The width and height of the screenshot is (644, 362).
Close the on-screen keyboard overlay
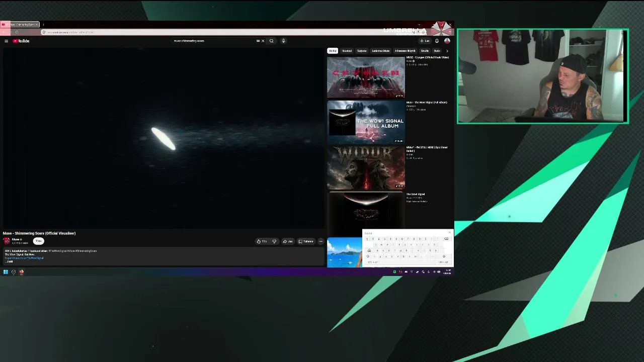(x=450, y=232)
